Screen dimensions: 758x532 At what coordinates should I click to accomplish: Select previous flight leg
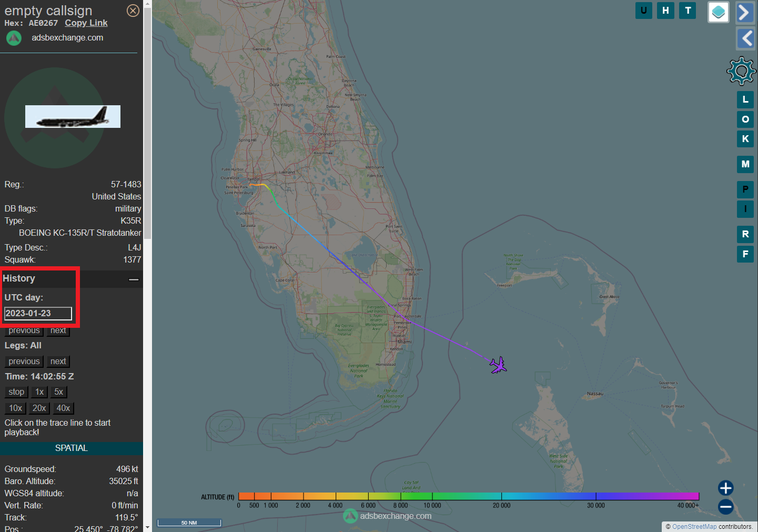pos(24,362)
